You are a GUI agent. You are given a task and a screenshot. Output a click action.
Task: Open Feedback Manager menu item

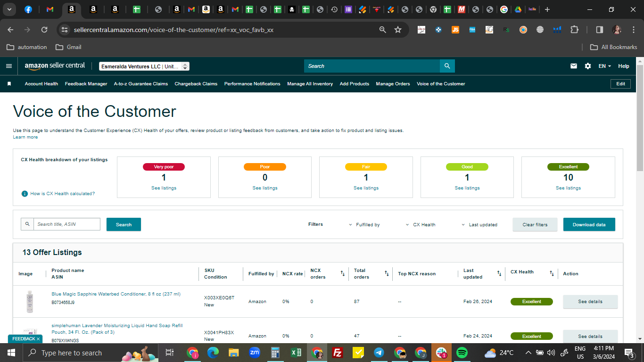[x=86, y=84]
